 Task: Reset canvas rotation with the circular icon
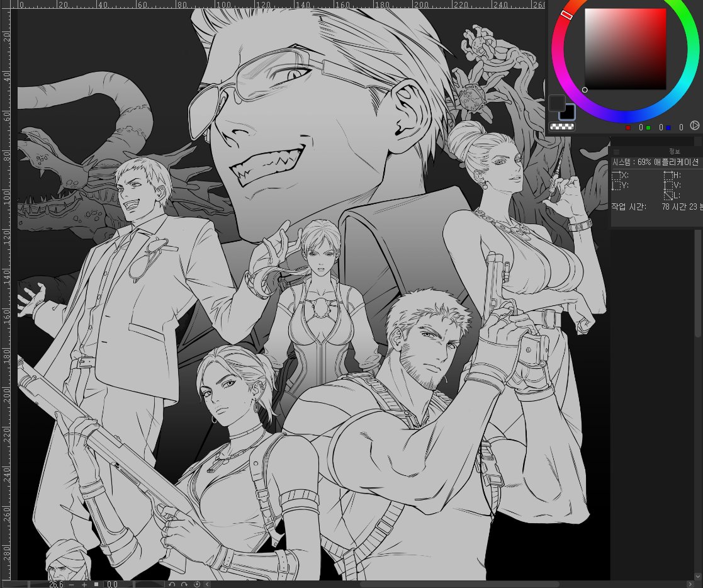pos(197,584)
